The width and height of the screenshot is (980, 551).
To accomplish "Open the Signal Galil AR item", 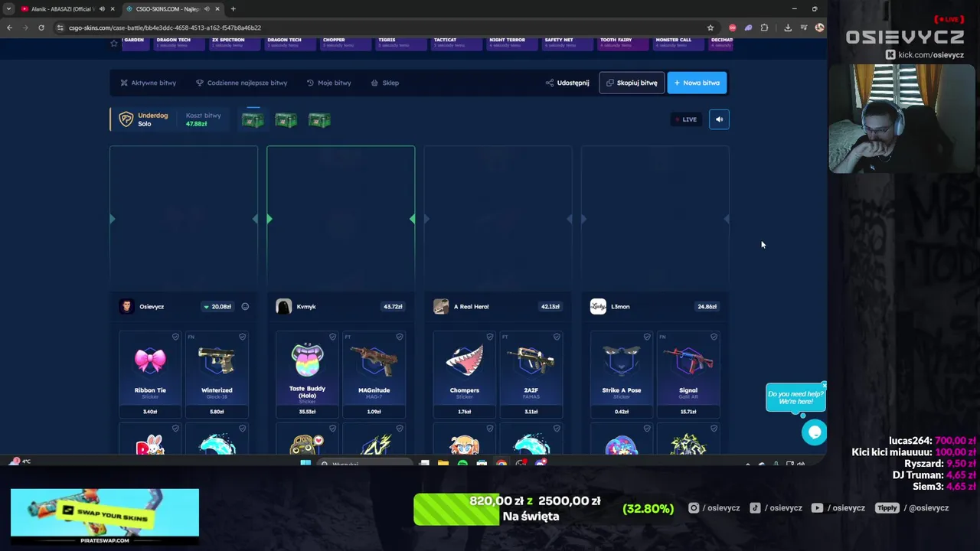I will click(x=688, y=374).
